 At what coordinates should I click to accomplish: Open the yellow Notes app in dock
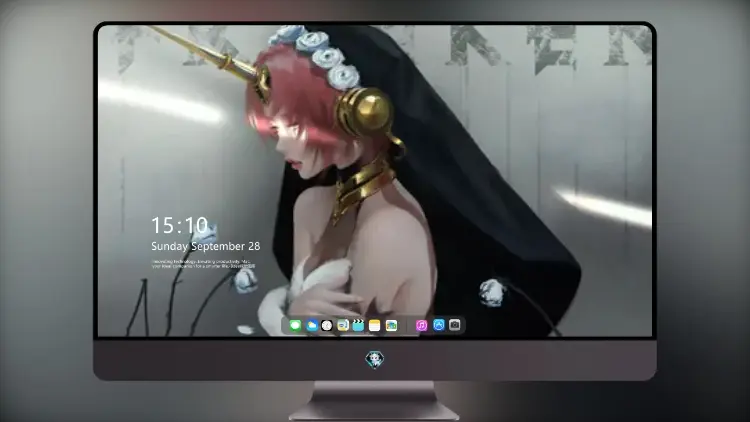tap(375, 325)
